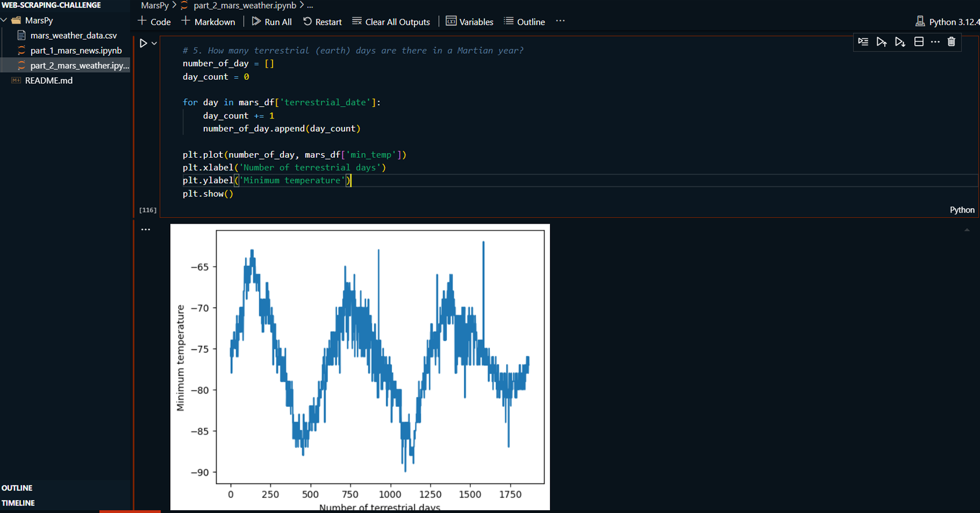Toggle the Variables panel
This screenshot has width=980, height=513.
click(x=469, y=22)
